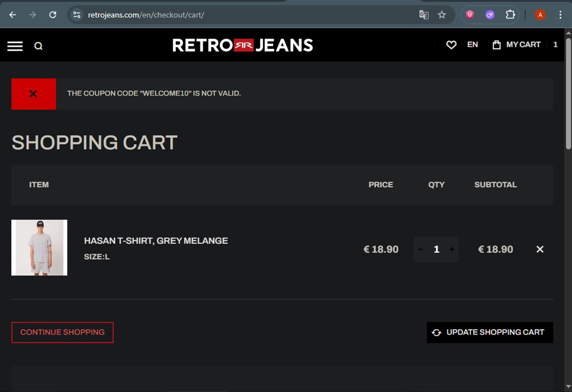Open Chrome three-dot menu
The width and height of the screenshot is (572, 392).
[x=560, y=15]
